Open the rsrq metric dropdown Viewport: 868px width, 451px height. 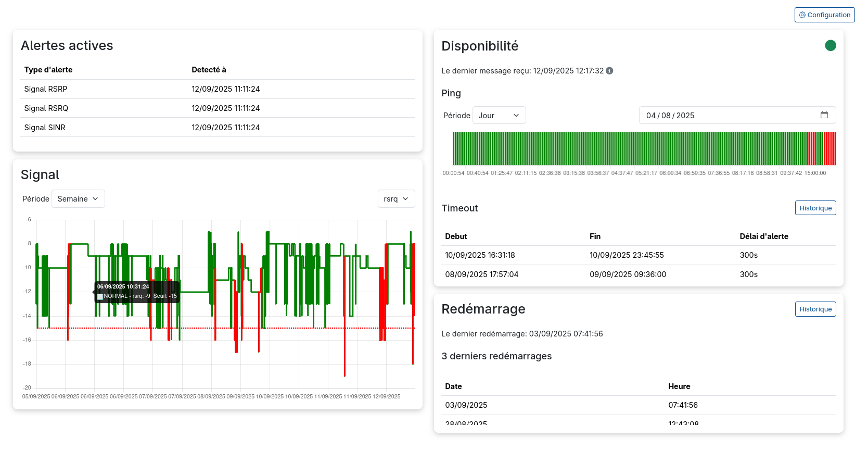pyautogui.click(x=396, y=199)
